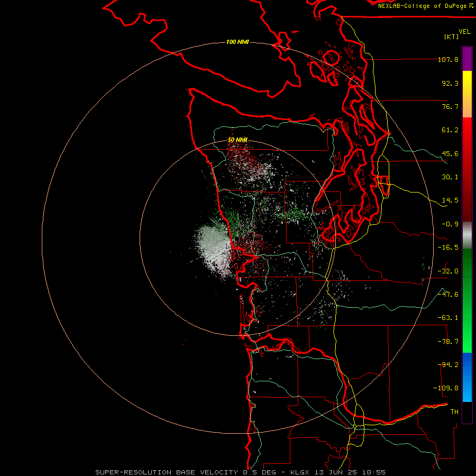Click the blue segment of color bar
Viewport: 476px width, 476px height.
(x=467, y=377)
